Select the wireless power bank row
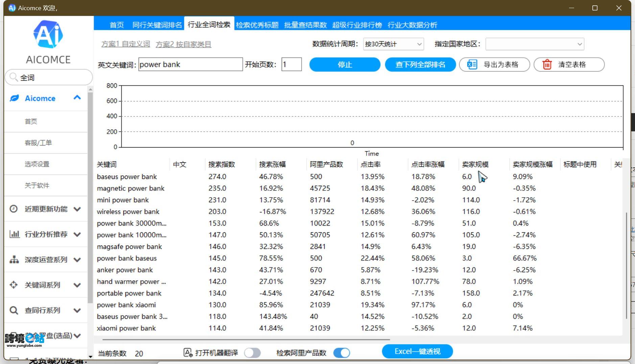The image size is (635, 364). (358, 211)
